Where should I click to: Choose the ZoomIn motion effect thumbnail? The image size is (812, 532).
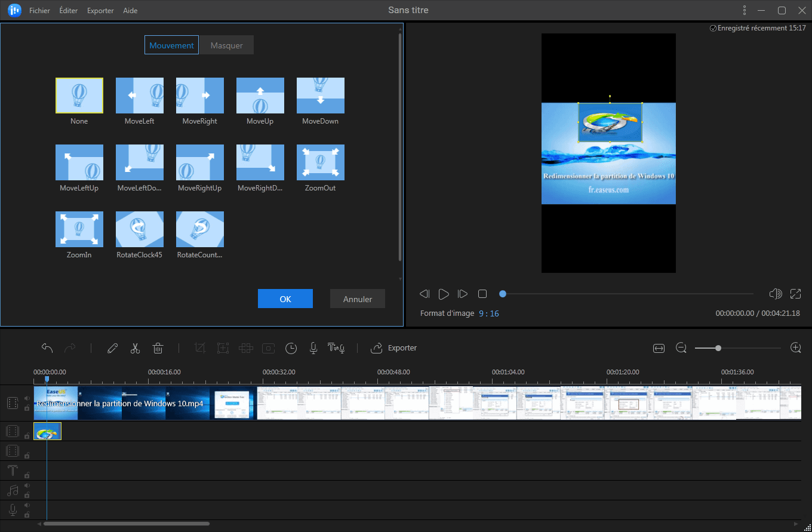(79, 229)
